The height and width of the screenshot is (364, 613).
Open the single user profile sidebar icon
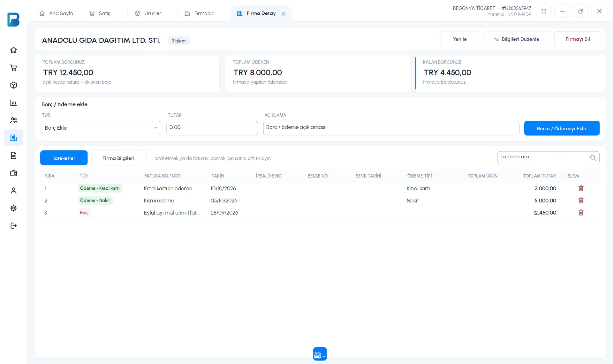click(13, 191)
